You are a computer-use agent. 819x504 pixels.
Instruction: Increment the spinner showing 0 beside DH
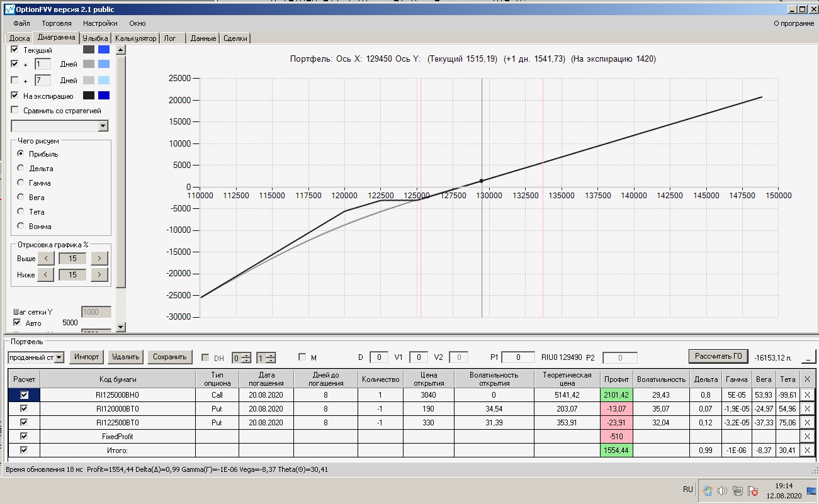tap(247, 355)
